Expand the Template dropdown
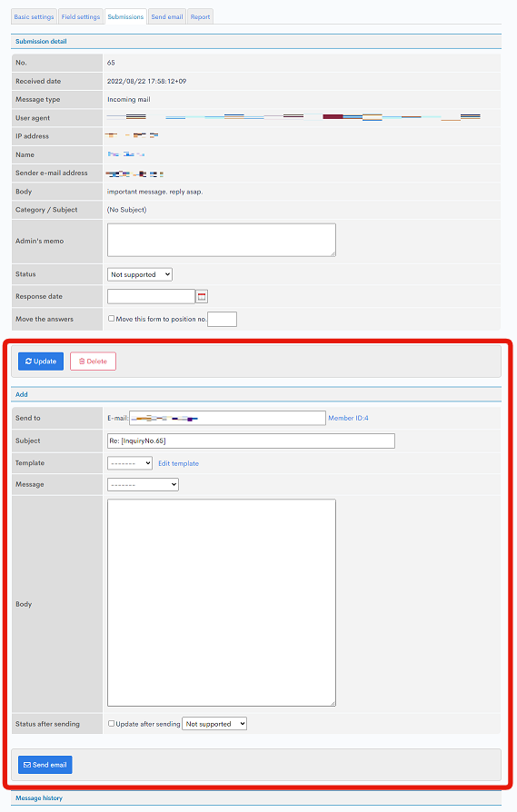This screenshot has height=812, width=517. pyautogui.click(x=130, y=463)
